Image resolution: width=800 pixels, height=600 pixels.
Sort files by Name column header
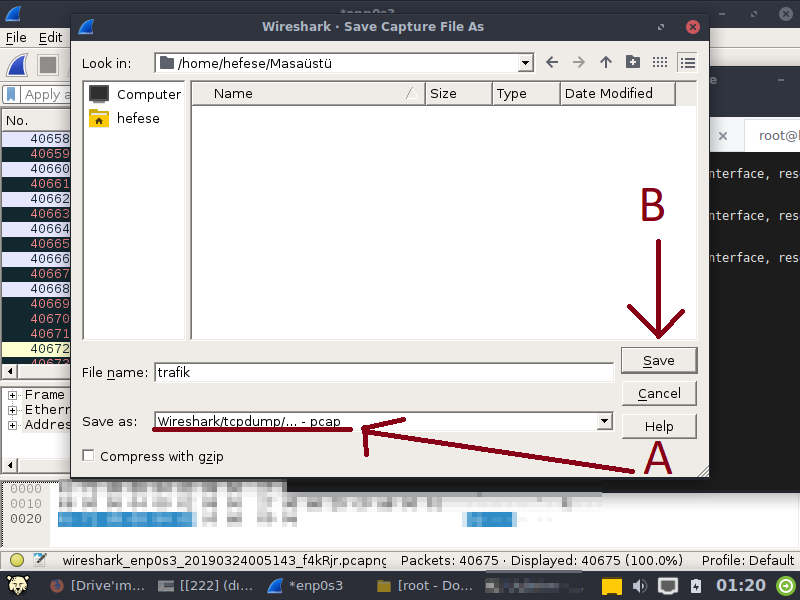(x=308, y=93)
